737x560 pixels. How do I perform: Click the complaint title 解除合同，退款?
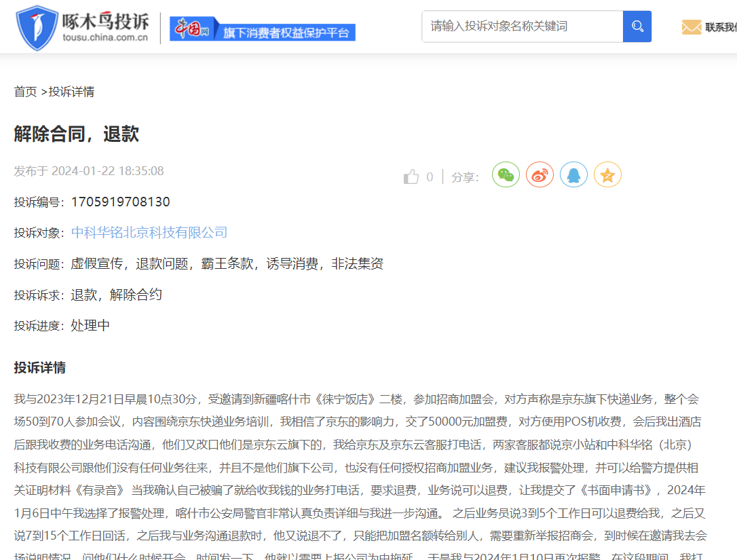[x=76, y=134]
